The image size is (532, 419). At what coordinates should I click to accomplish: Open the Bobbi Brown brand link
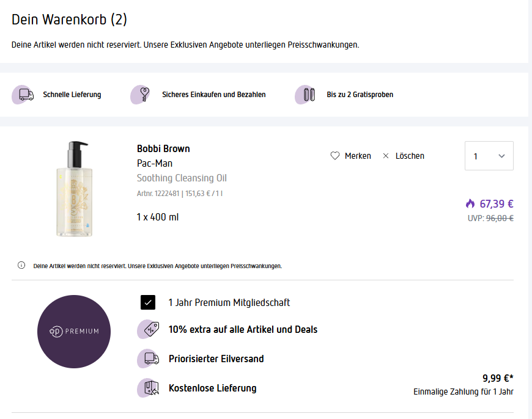163,148
